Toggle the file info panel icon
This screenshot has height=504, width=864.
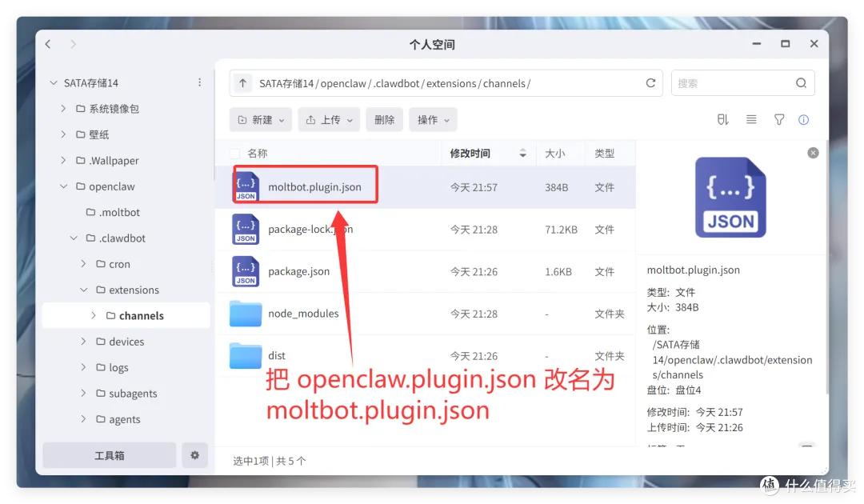coord(804,119)
